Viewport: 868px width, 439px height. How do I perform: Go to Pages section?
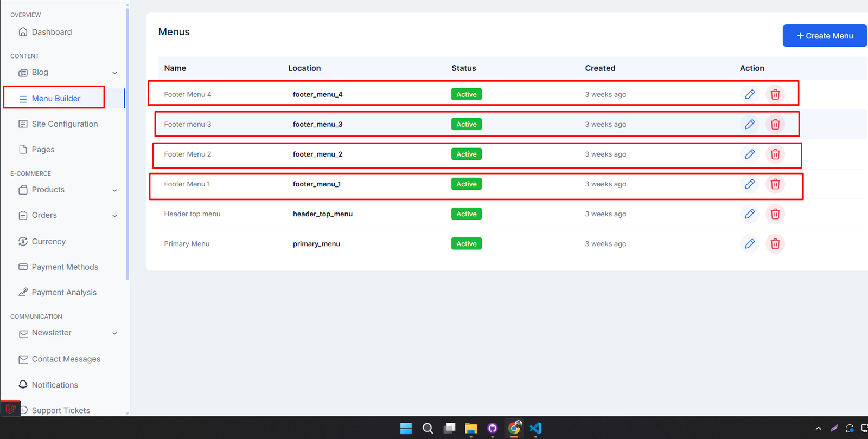pyautogui.click(x=43, y=150)
